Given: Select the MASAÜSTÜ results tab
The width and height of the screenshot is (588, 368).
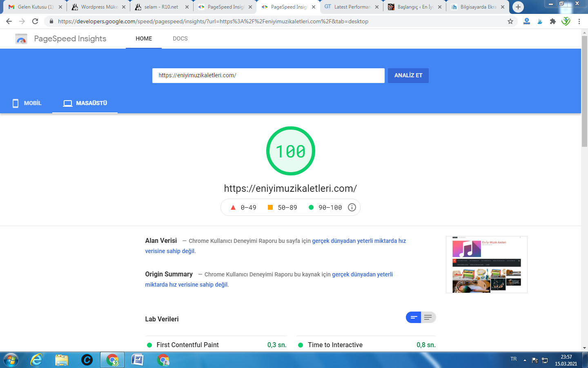Looking at the screenshot, I should click(x=85, y=103).
